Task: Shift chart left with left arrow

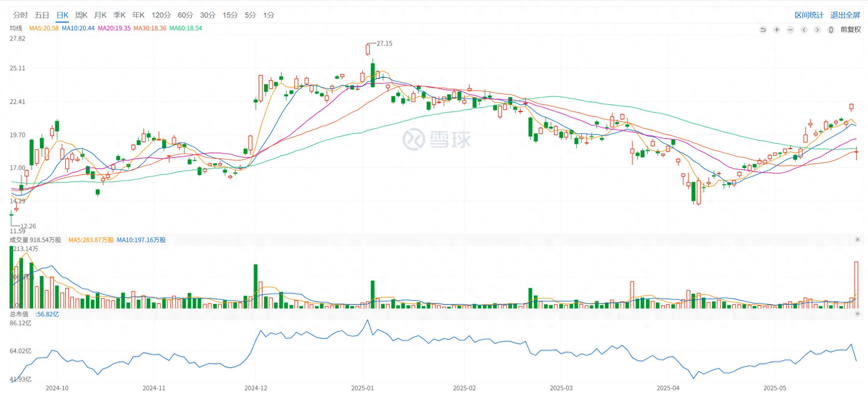Action: 804,30
